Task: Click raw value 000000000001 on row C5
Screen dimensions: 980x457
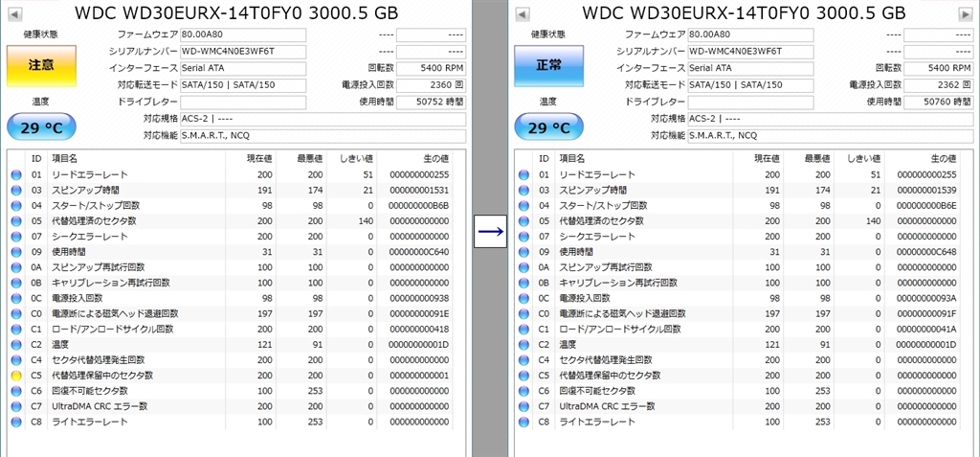Action: click(x=419, y=376)
